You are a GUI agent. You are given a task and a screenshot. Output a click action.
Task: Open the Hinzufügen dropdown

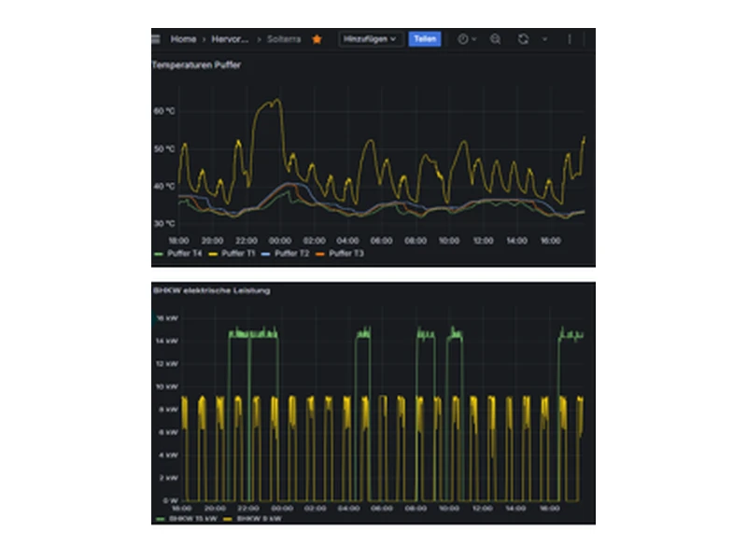(x=370, y=39)
